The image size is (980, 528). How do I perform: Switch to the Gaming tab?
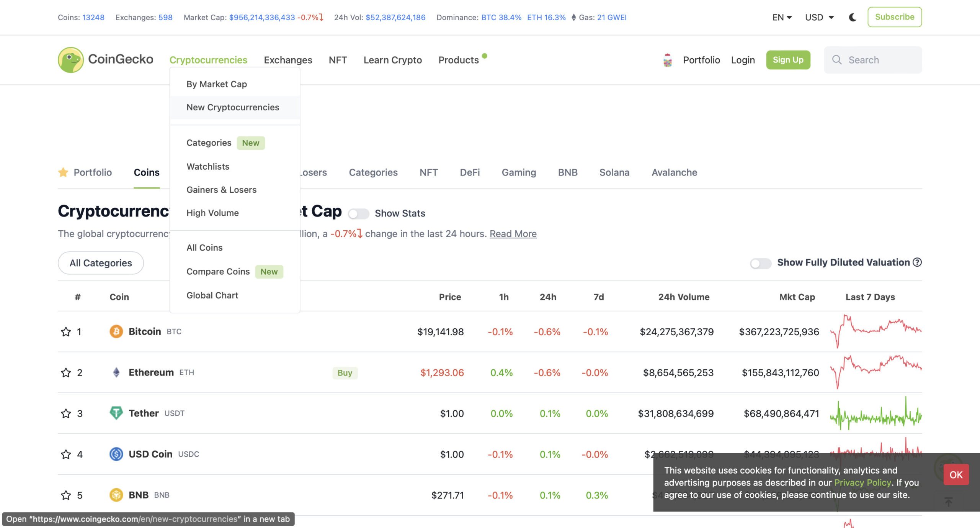point(519,172)
